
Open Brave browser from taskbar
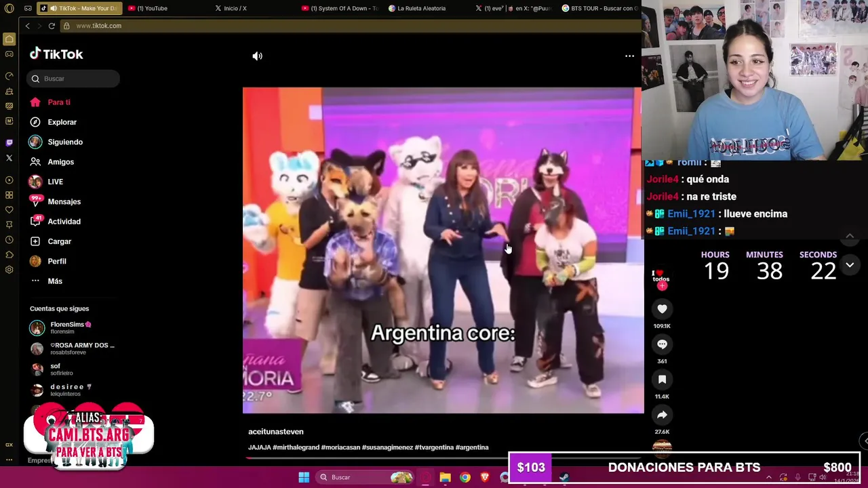pyautogui.click(x=485, y=477)
